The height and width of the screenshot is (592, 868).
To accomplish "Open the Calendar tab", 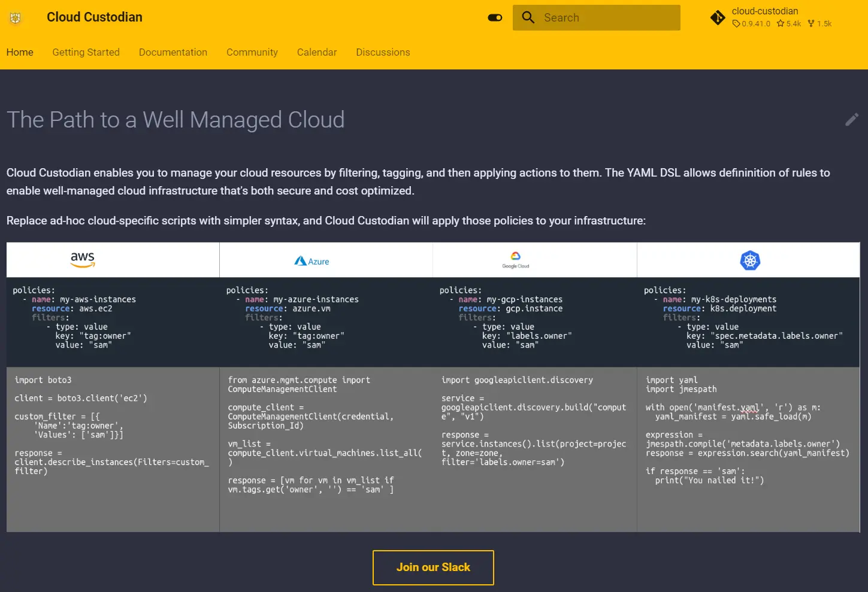I will (x=317, y=52).
